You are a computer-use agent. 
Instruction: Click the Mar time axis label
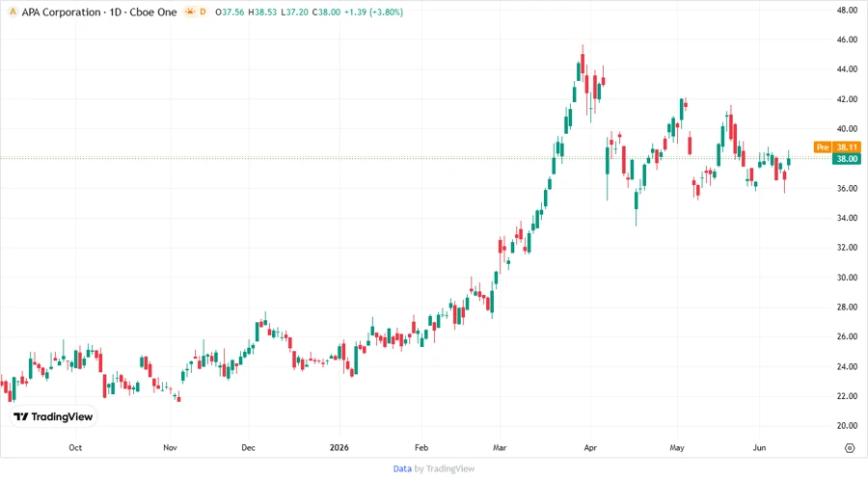pos(500,447)
